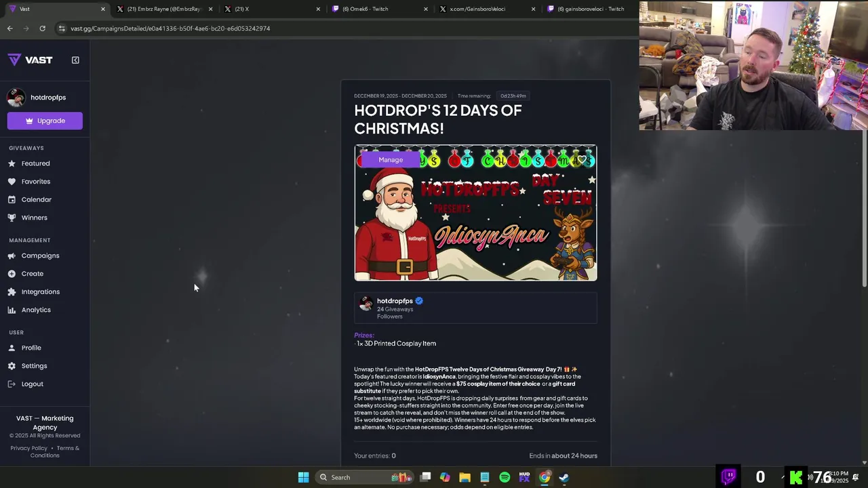Click hotdropfps username in sidebar

click(48, 98)
